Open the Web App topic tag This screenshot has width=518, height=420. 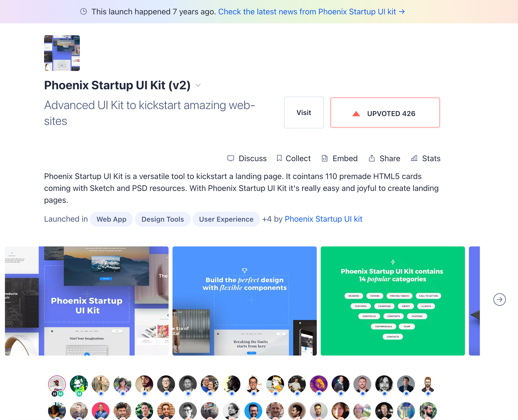click(x=111, y=219)
